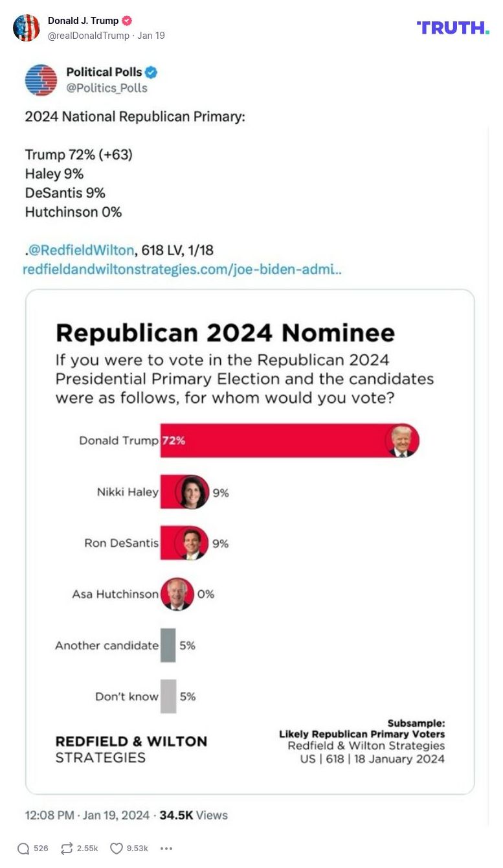Click the Donald J. Trump display name
This screenshot has height=868, width=503.
click(83, 21)
